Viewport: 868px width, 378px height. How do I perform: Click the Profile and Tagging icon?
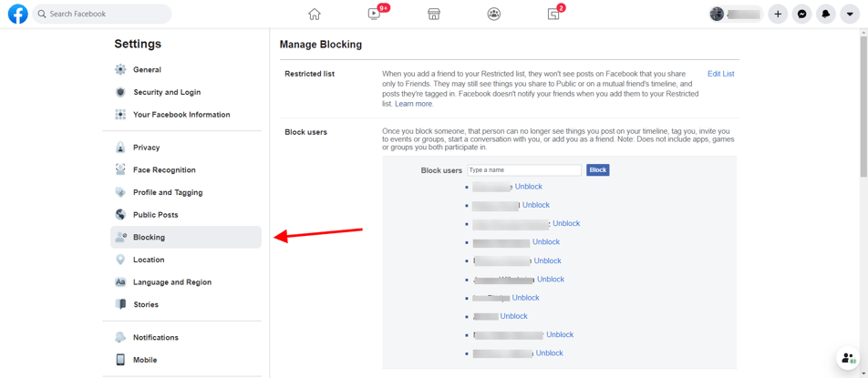pos(120,192)
